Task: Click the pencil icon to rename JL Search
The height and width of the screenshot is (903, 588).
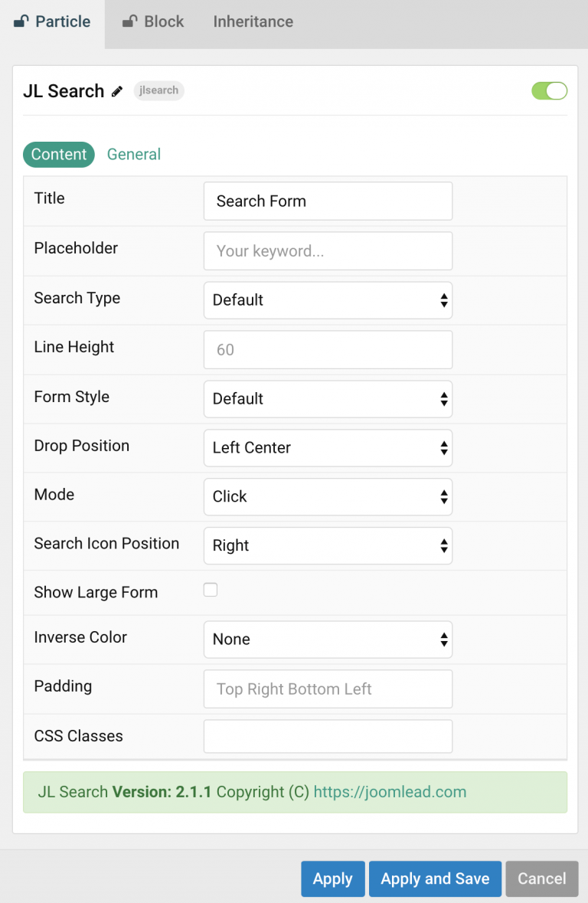Action: [116, 91]
